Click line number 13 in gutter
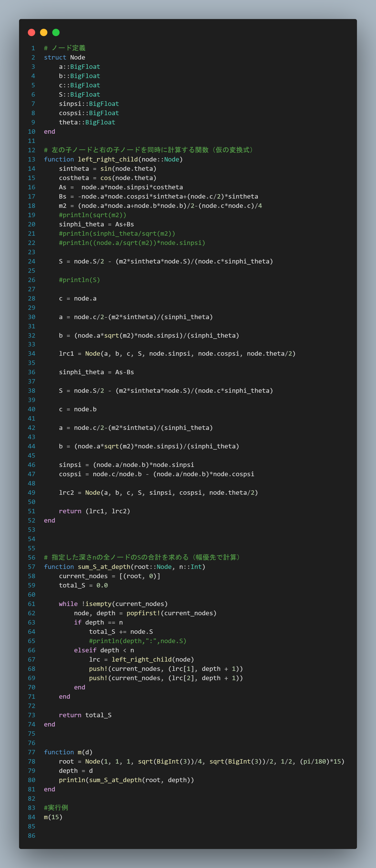The image size is (376, 868). click(31, 159)
